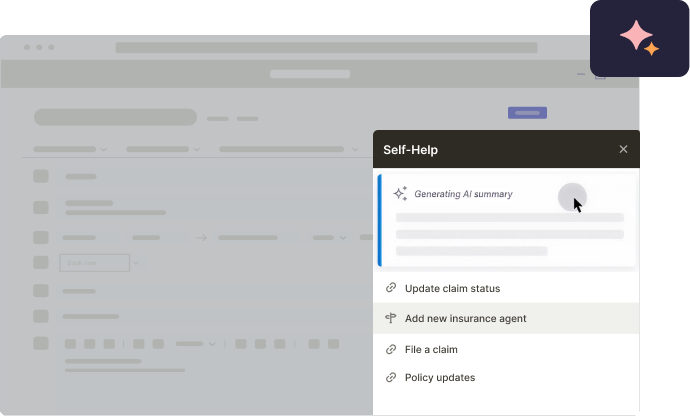
Task: Select the checkbox in the last toolbar row
Action: pyautogui.click(x=41, y=343)
